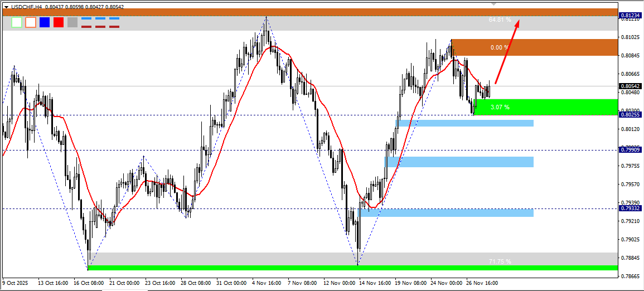Click the orange-bordered white square button
644x291 pixels.
pos(31,22)
